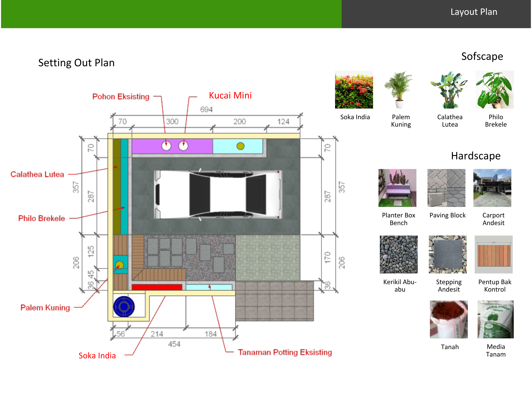Click the red "Kucai Mini" callout label

tap(230, 95)
